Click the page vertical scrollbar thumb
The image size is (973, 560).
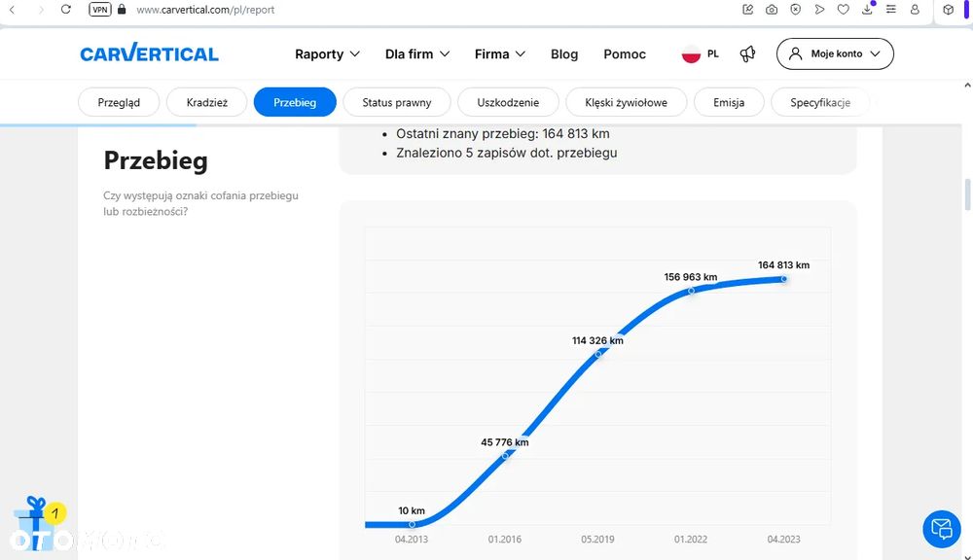pos(967,194)
